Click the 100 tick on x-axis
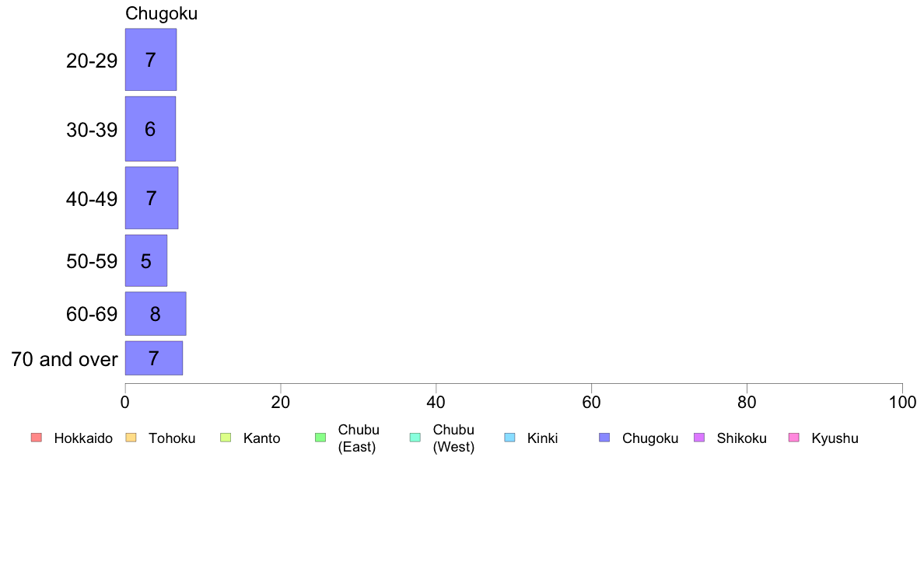The height and width of the screenshot is (572, 924). click(902, 403)
